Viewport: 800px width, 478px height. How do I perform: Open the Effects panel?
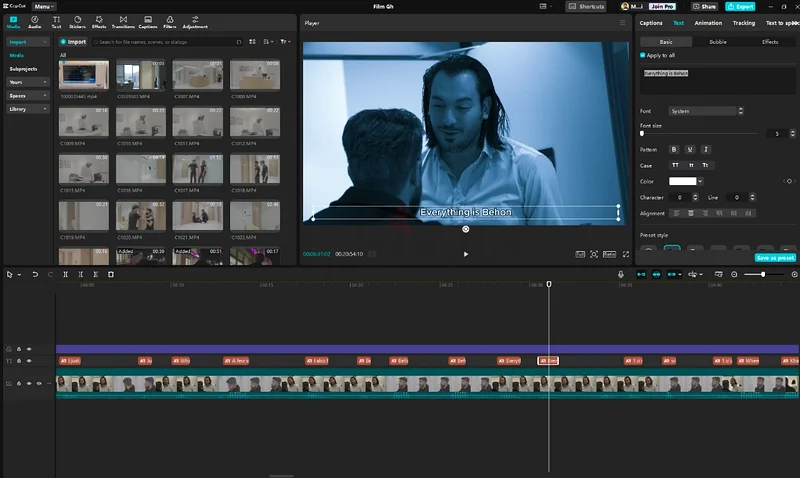point(99,22)
